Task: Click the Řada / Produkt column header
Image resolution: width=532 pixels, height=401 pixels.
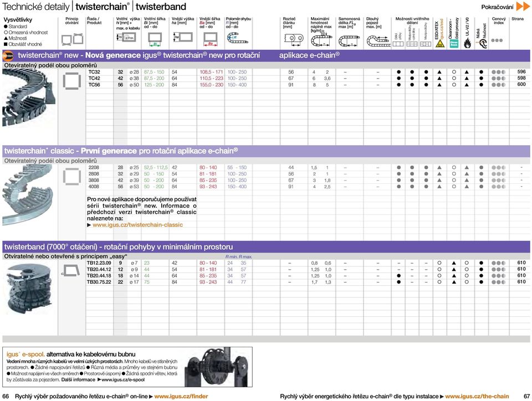Action: (94, 20)
